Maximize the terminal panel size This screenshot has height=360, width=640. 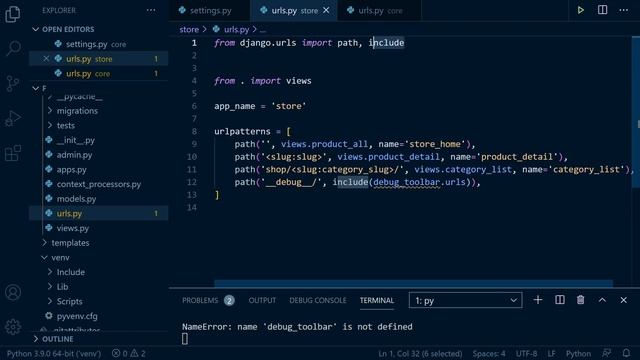pyautogui.click(x=602, y=300)
